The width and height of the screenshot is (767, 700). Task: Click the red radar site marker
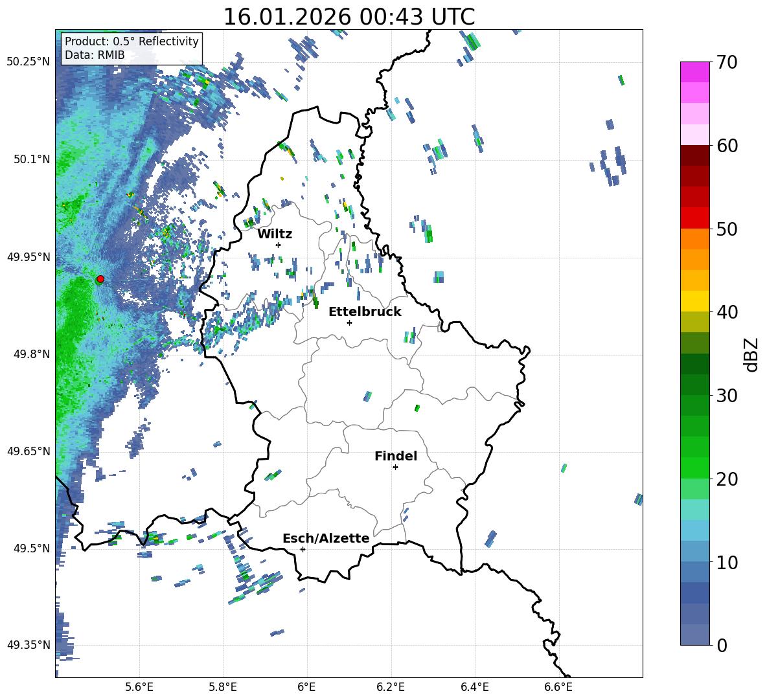100,279
